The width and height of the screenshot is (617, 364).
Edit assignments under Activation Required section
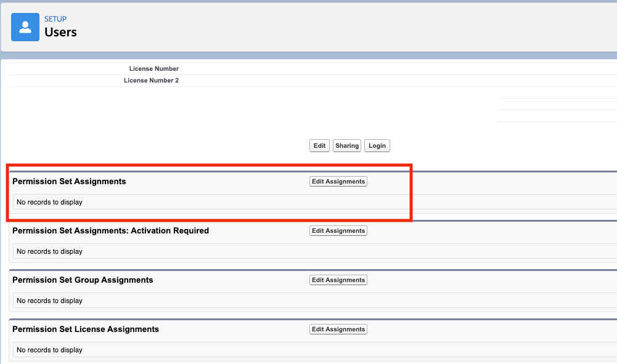338,230
